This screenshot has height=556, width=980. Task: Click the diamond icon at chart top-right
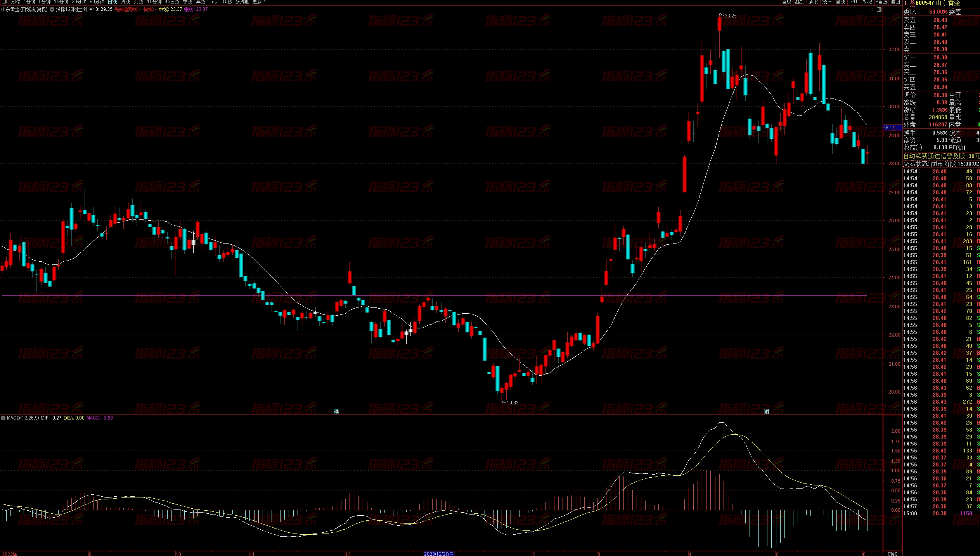873,9
